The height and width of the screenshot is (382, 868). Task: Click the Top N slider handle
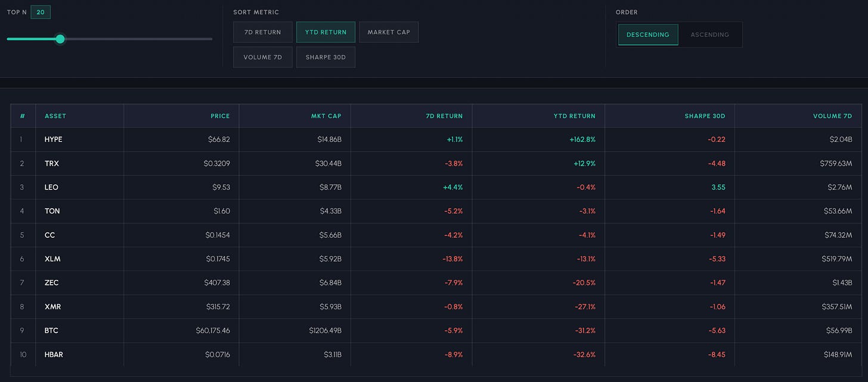pyautogui.click(x=60, y=39)
